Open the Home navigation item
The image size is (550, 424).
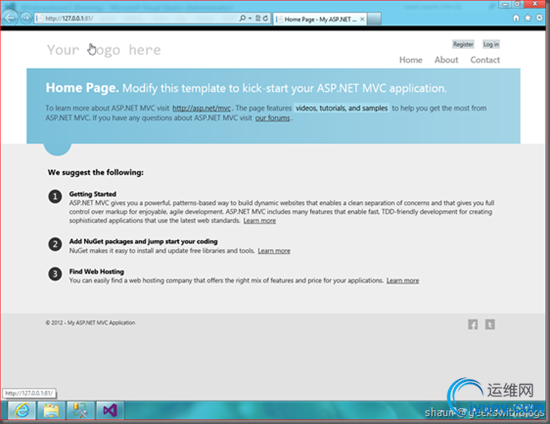pos(411,60)
